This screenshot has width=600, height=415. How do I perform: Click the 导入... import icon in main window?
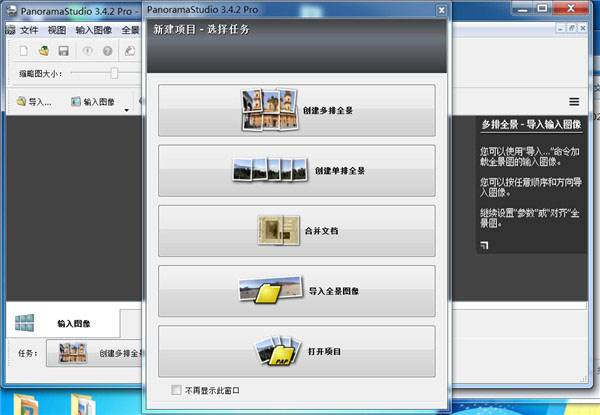[x=21, y=101]
